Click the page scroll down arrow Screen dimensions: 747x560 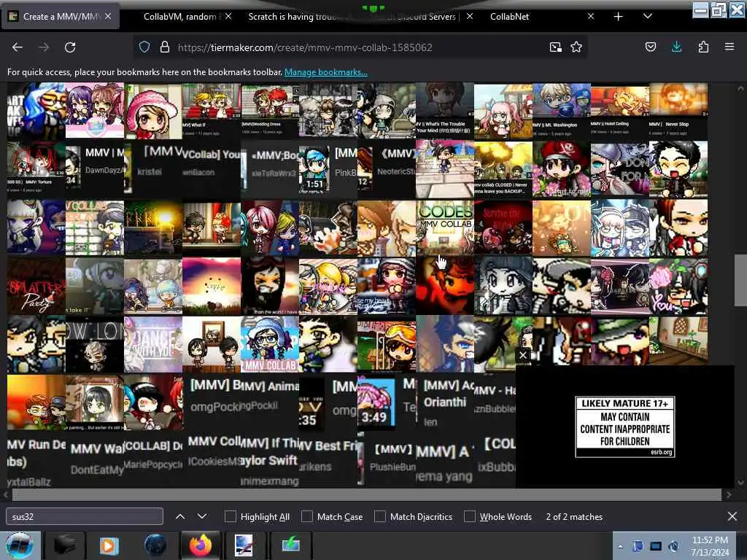coord(740,483)
